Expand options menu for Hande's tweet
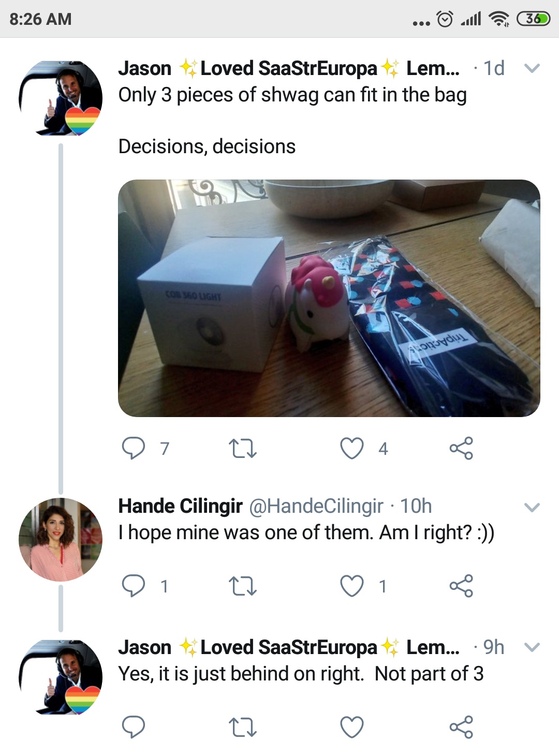 (x=532, y=507)
